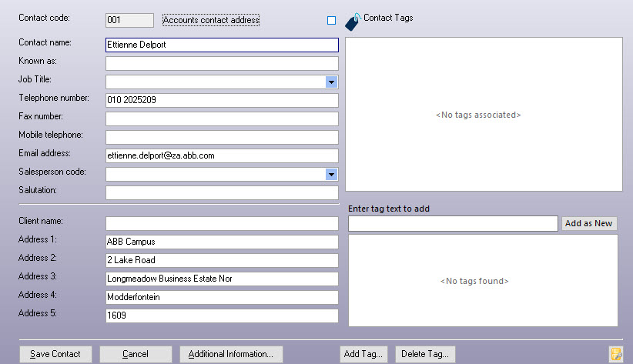
Task: Click the Mobile telephone input field
Action: click(x=222, y=137)
